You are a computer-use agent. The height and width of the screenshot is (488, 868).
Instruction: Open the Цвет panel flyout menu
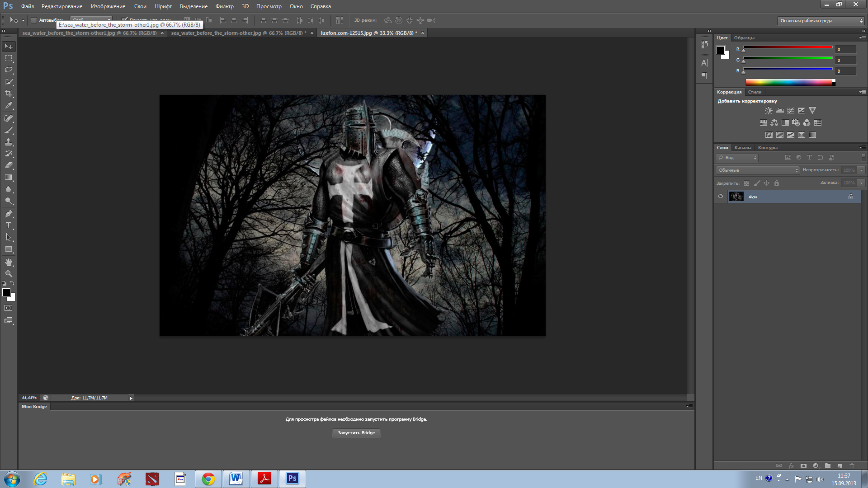click(x=863, y=38)
